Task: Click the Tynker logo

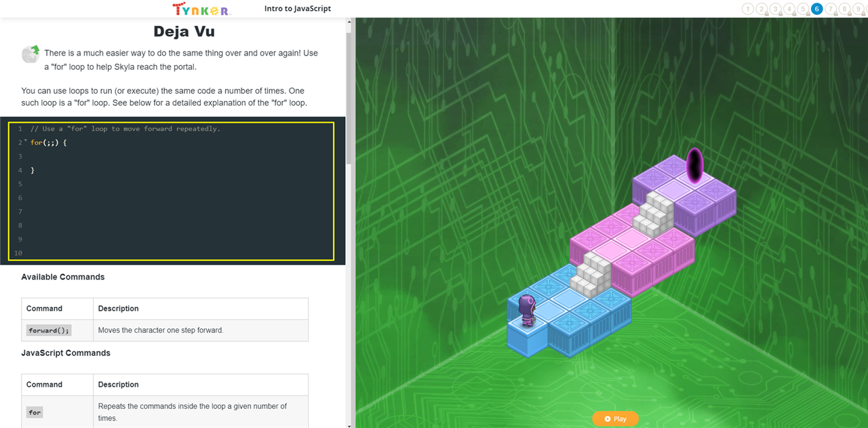Action: coord(201,9)
